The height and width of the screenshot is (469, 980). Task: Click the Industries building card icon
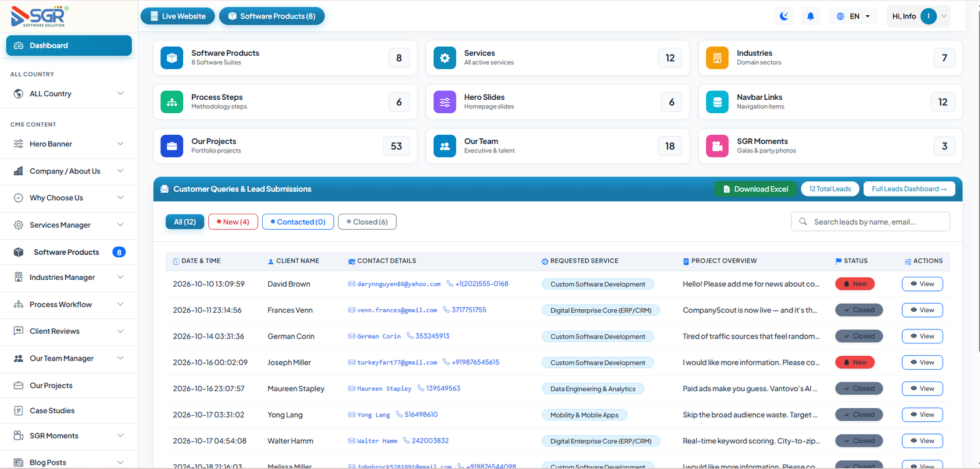coord(717,58)
